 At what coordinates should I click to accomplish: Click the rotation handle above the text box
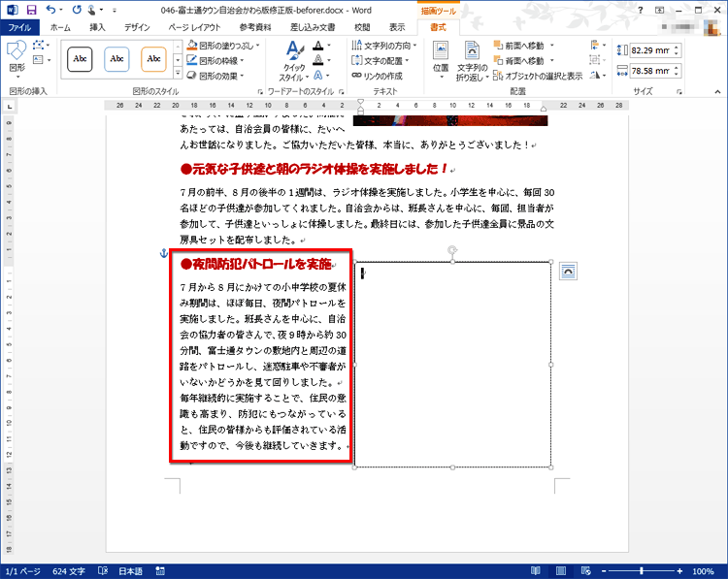(452, 250)
